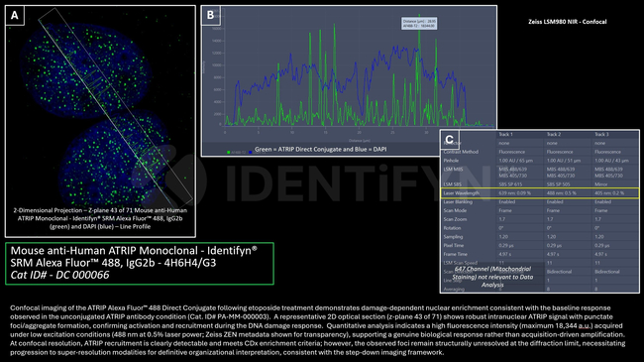This screenshot has height=362, width=644.
Task: Click the '2-Dimensional Projection' caption in panel A
Action: click(100, 218)
